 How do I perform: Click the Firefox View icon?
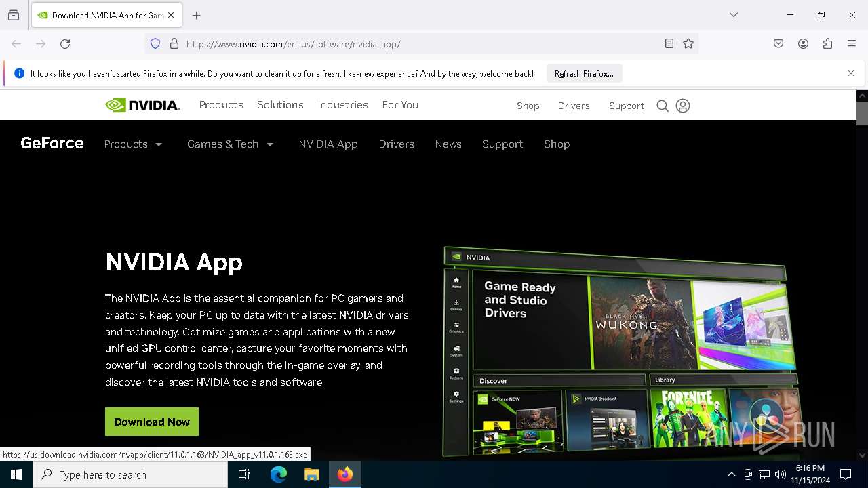14,15
